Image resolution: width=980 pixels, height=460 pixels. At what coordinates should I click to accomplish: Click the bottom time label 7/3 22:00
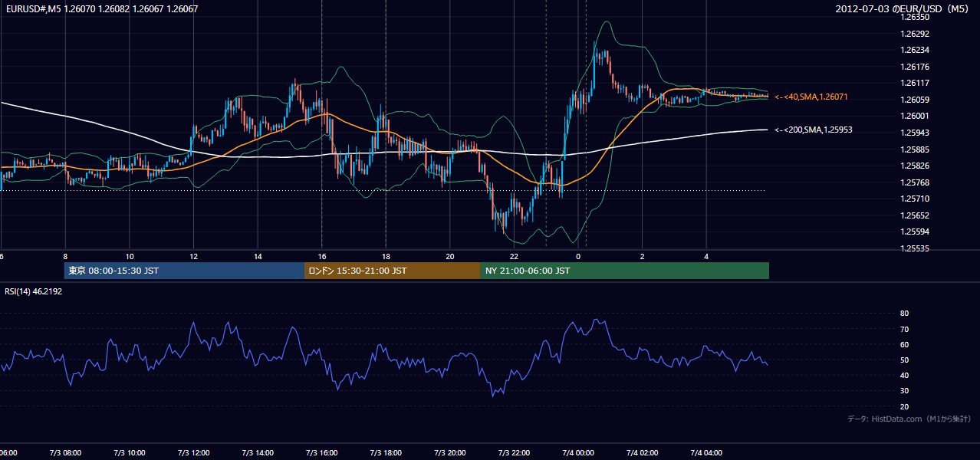[x=515, y=452]
